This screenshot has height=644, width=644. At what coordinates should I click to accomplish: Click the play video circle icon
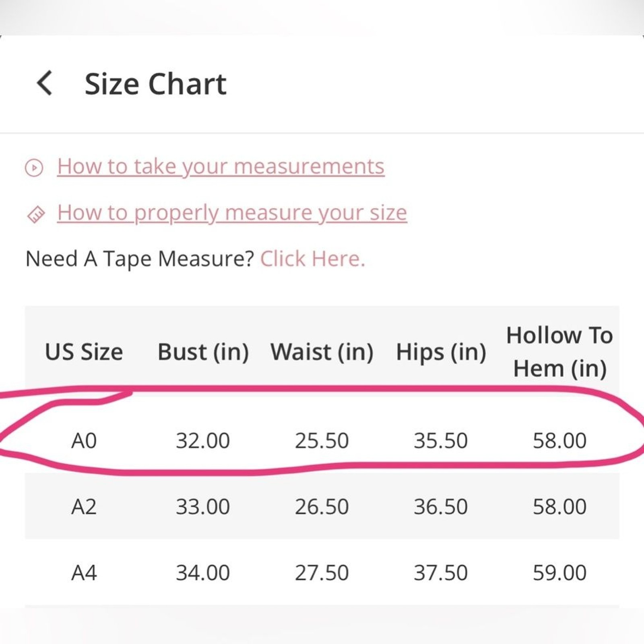(x=34, y=167)
